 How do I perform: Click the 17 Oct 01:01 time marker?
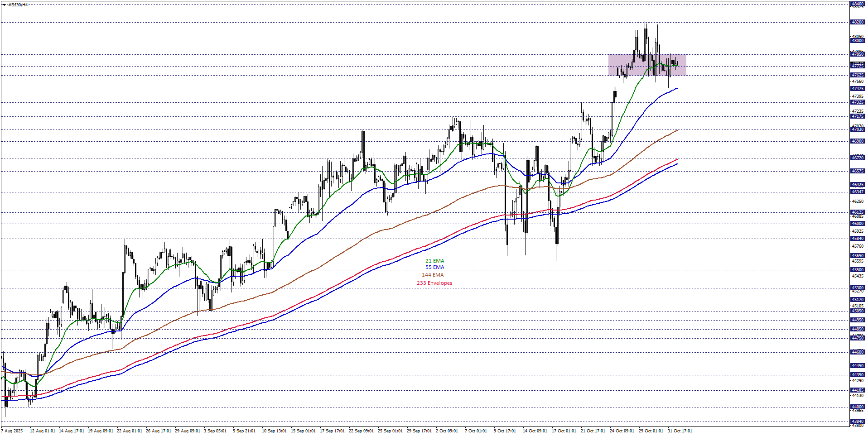coord(564,431)
